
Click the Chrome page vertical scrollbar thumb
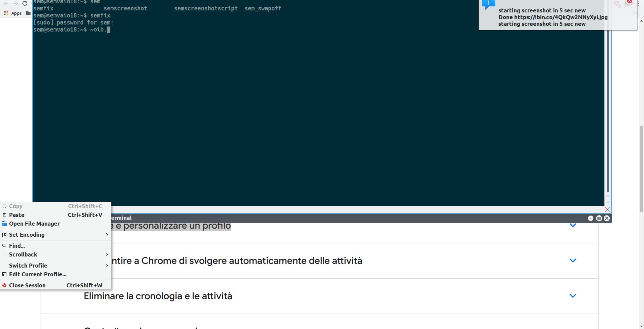pyautogui.click(x=641, y=169)
